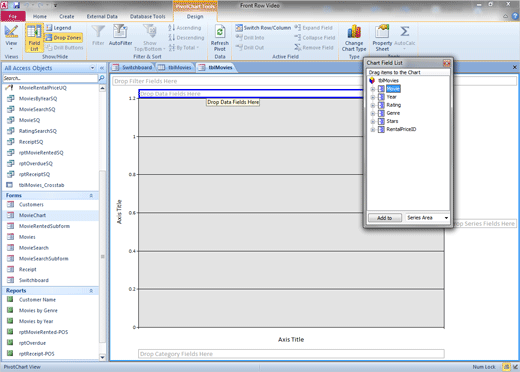Close the tblMovies document window
The width and height of the screenshot is (520, 372).
pyautogui.click(x=514, y=67)
